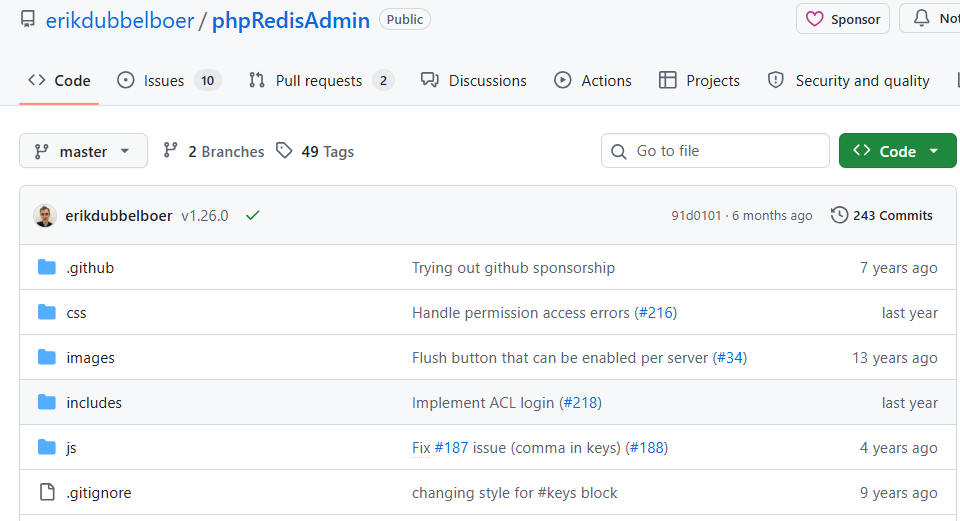The image size is (960, 521).
Task: Click the Issues circle-dot icon
Action: [x=126, y=80]
